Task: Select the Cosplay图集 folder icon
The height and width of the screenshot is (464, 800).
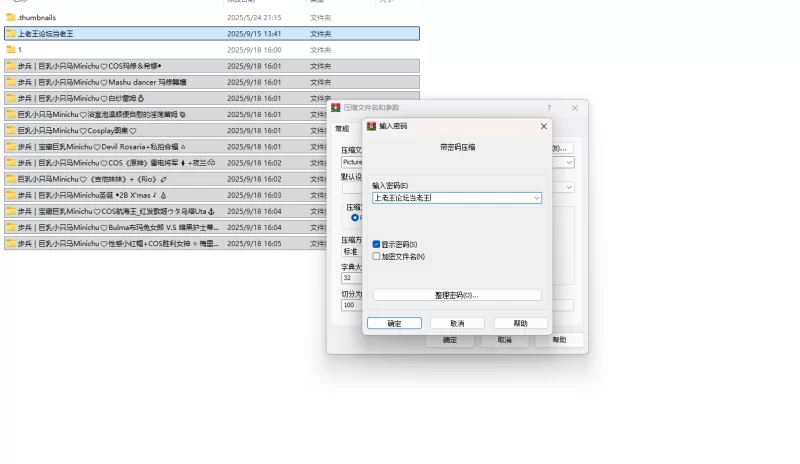Action: tap(11, 130)
